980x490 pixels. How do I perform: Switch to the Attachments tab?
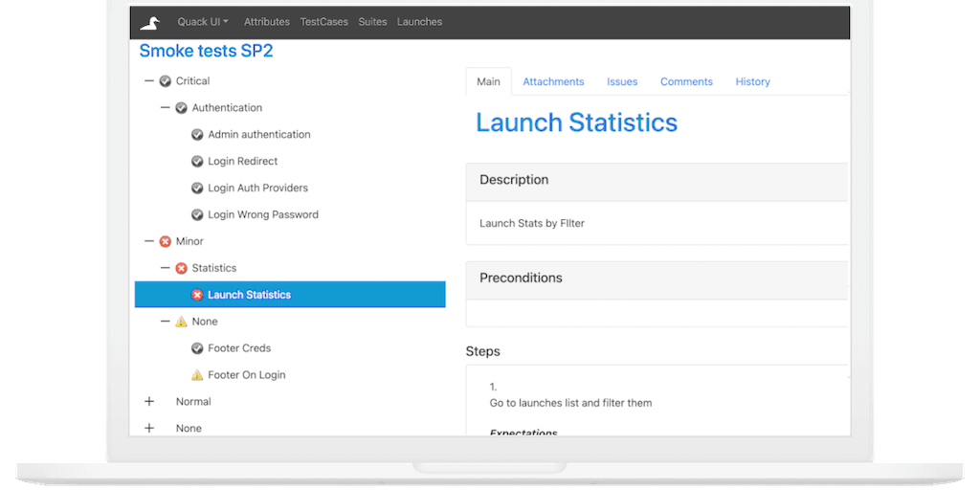553,82
